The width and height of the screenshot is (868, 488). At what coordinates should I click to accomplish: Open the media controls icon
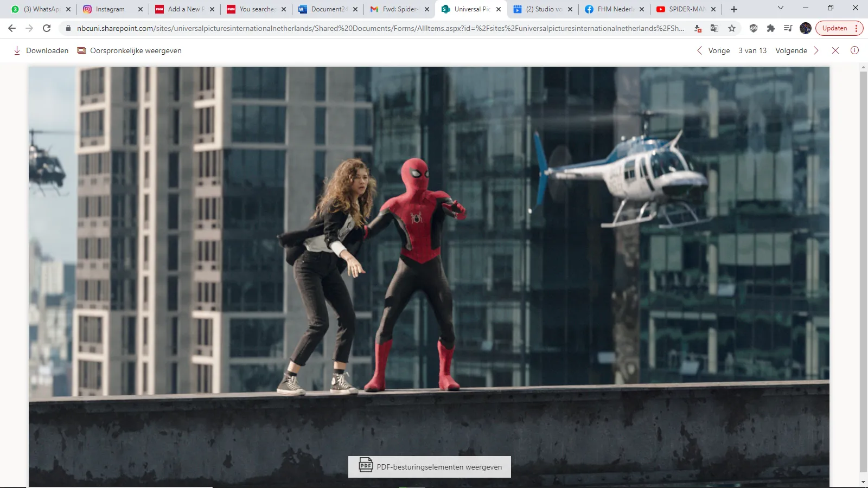(788, 28)
